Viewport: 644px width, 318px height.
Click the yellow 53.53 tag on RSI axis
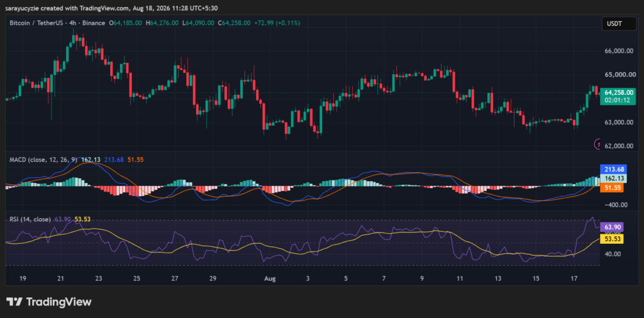pyautogui.click(x=613, y=238)
